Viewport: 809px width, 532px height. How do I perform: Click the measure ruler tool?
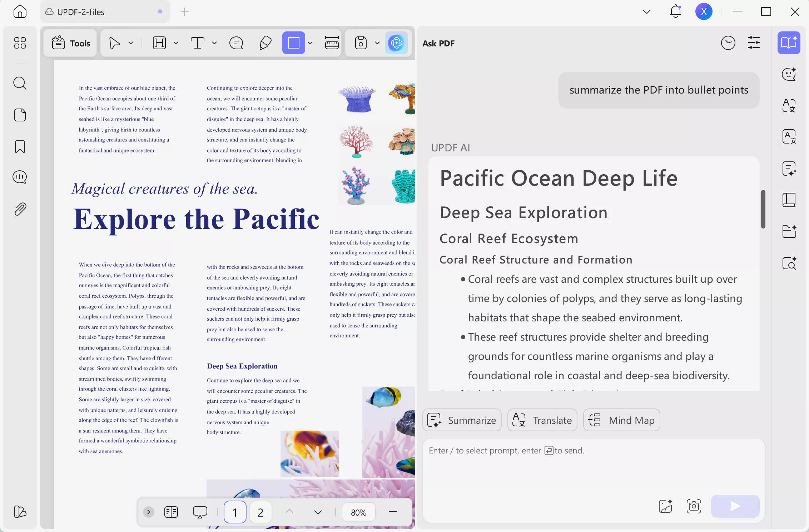click(x=332, y=43)
